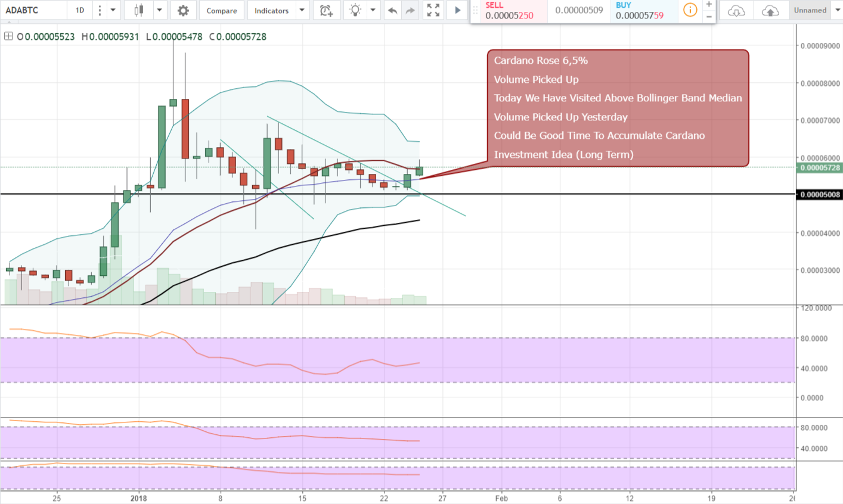Click the Feb date axis label
Viewport: 843px width, 504px height.
tap(501, 498)
